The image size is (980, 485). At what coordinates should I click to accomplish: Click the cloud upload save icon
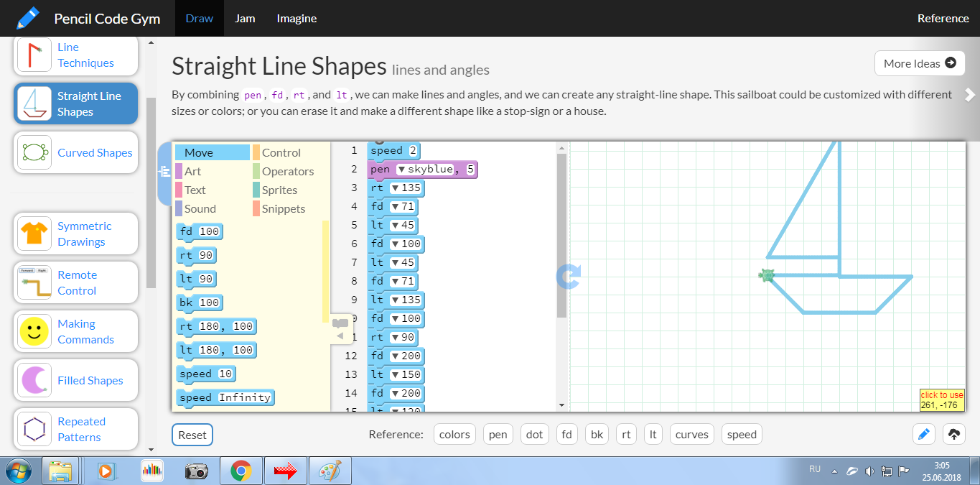954,434
